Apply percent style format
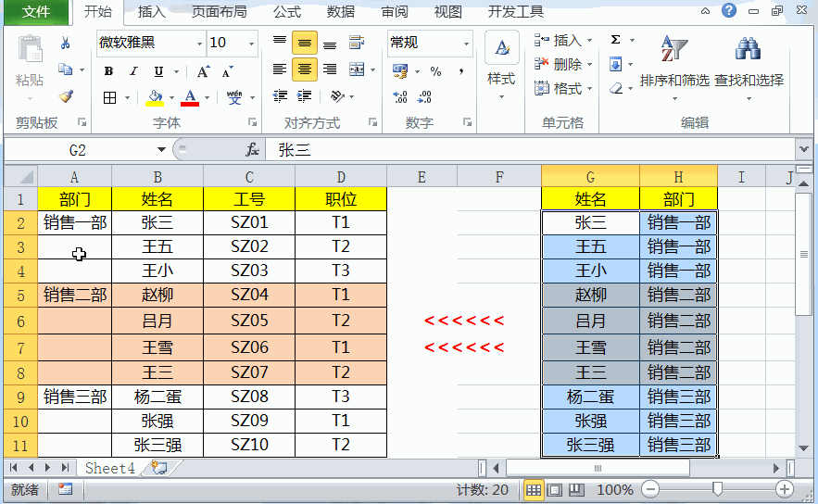The image size is (818, 504). (x=436, y=71)
